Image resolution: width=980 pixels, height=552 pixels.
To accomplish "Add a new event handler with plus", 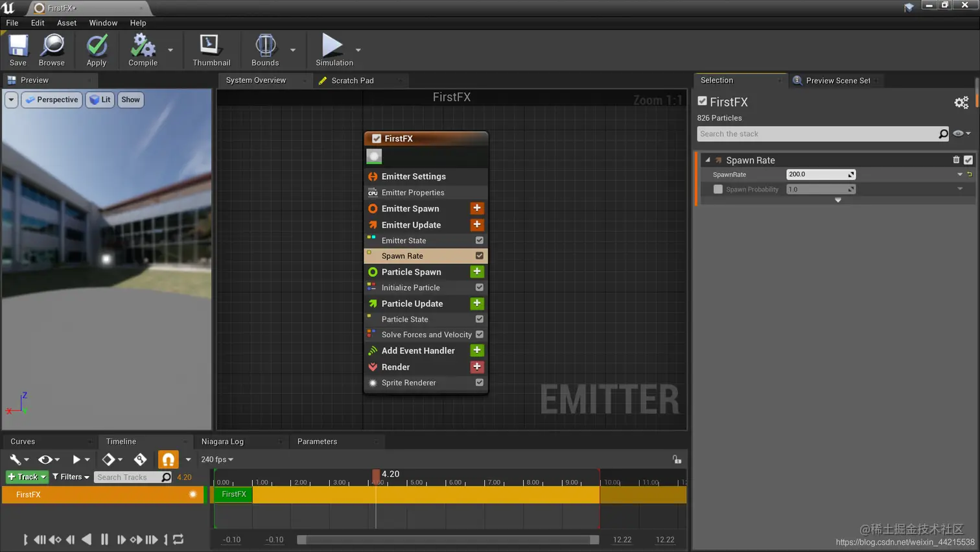I will pos(477,350).
